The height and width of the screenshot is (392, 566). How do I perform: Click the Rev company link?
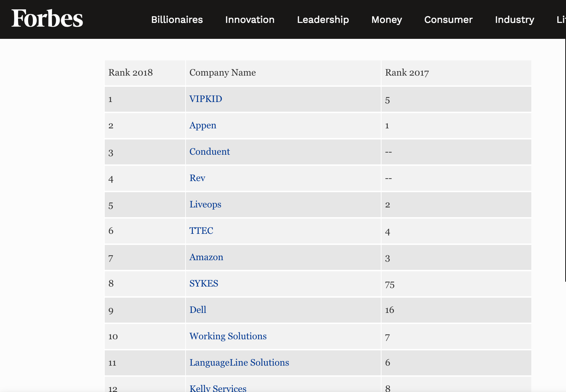pos(197,178)
